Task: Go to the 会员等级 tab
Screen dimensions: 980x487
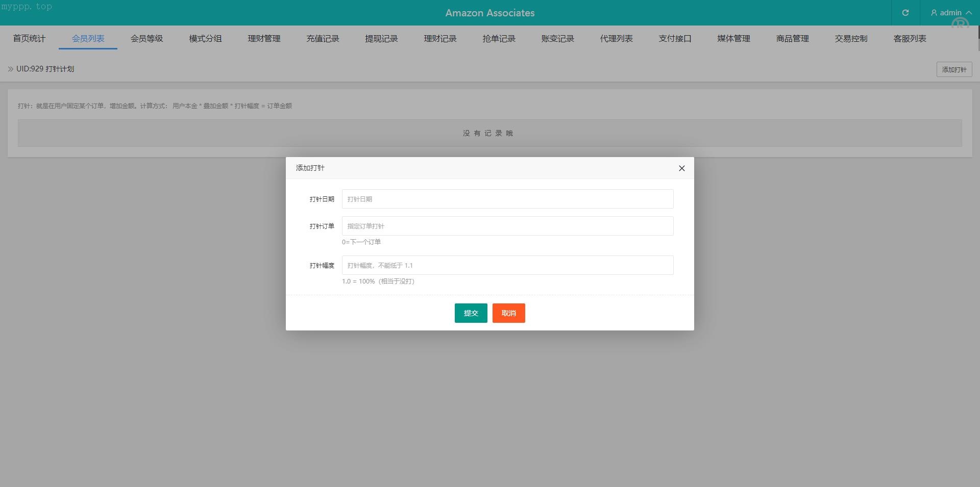Action: click(146, 39)
